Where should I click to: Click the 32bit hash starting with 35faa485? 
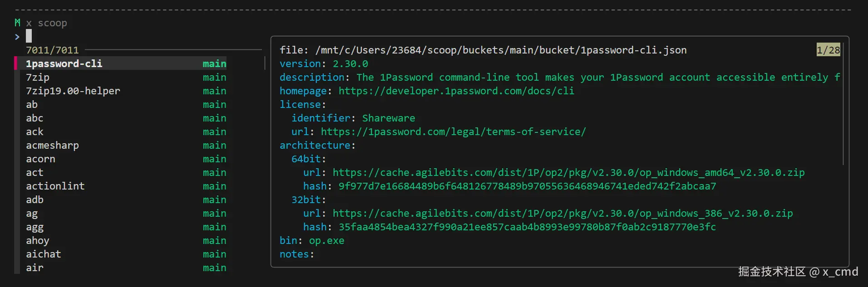[x=527, y=227]
